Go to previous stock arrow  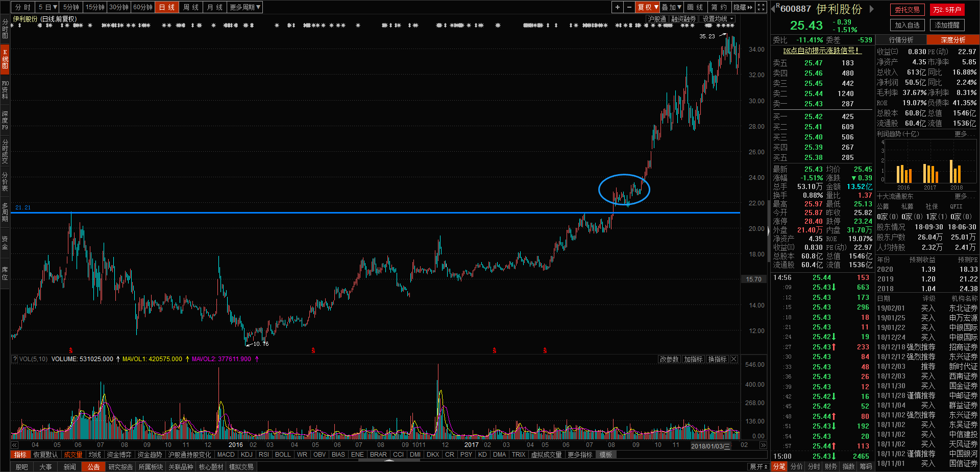pyautogui.click(x=773, y=9)
